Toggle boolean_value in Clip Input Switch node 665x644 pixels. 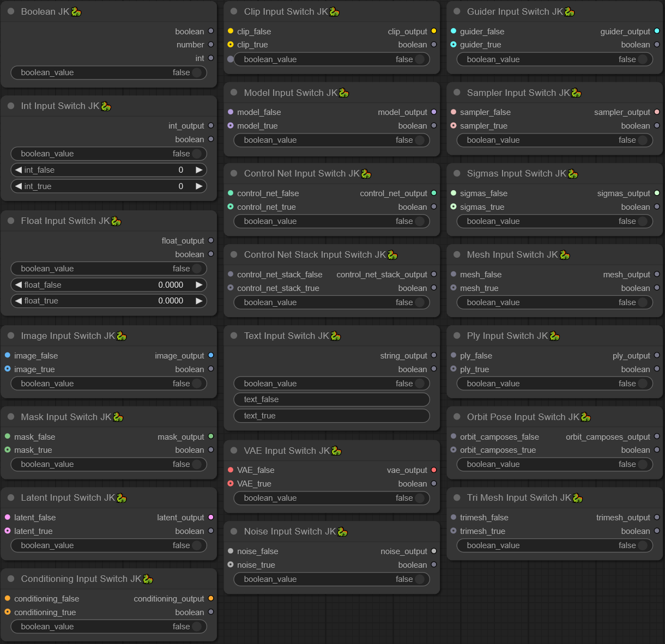click(332, 59)
